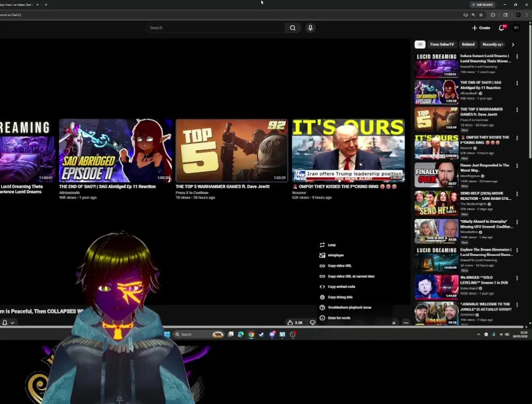Open Steam from the taskbar

pos(262,334)
